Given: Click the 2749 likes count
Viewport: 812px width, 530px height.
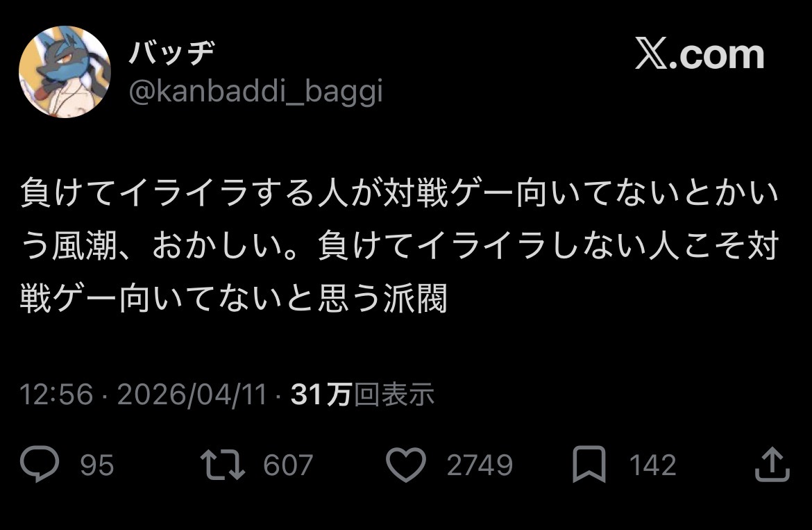Looking at the screenshot, I should [480, 465].
